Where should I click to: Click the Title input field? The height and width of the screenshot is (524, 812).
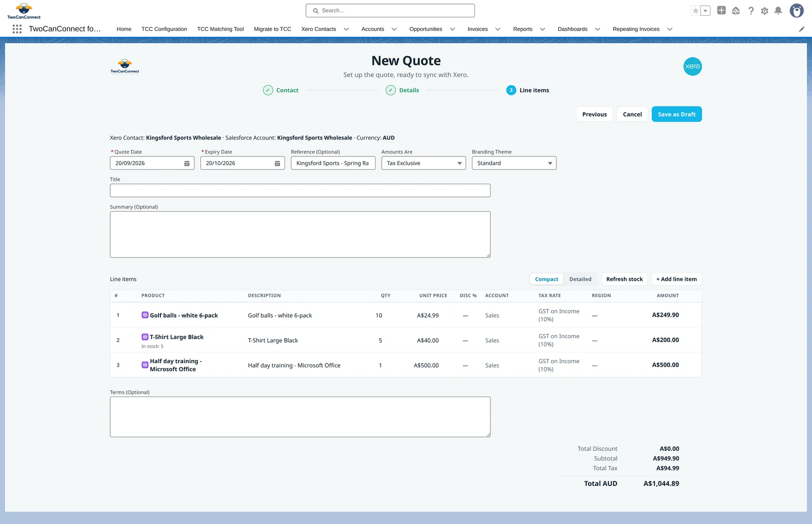300,190
